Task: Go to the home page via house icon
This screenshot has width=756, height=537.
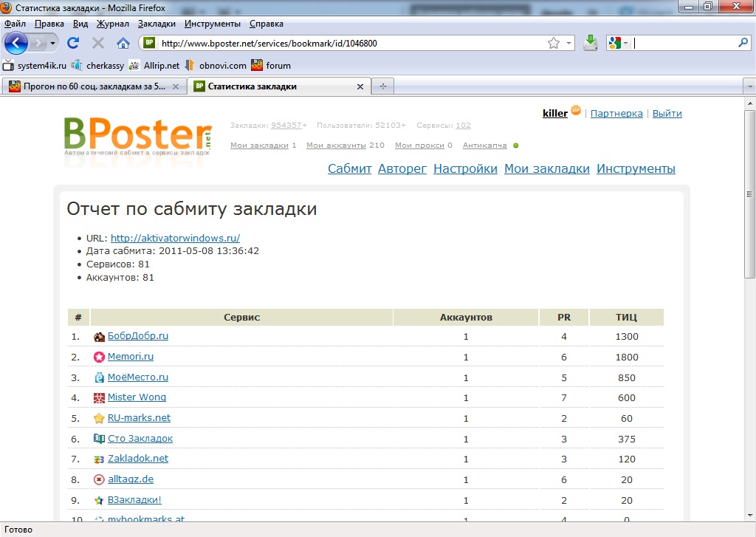Action: 123,44
